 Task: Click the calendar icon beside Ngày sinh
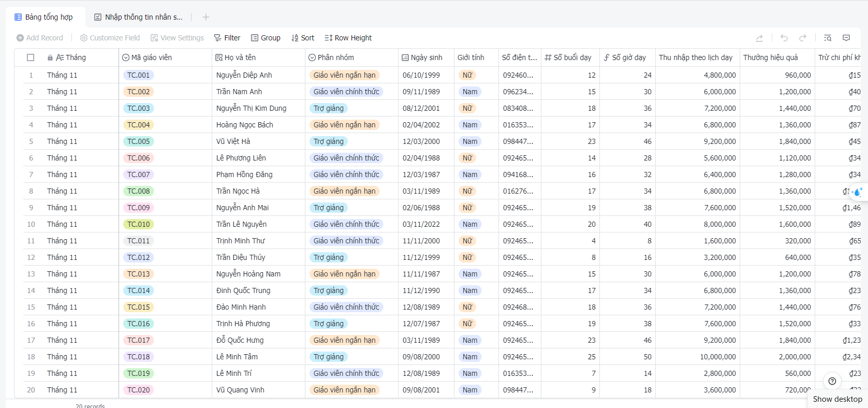pos(405,57)
